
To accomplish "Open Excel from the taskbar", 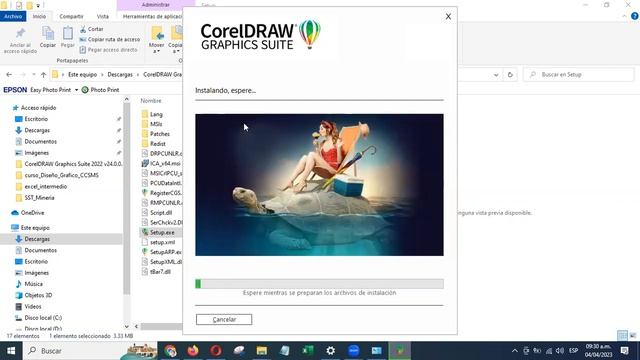I will 307,351.
